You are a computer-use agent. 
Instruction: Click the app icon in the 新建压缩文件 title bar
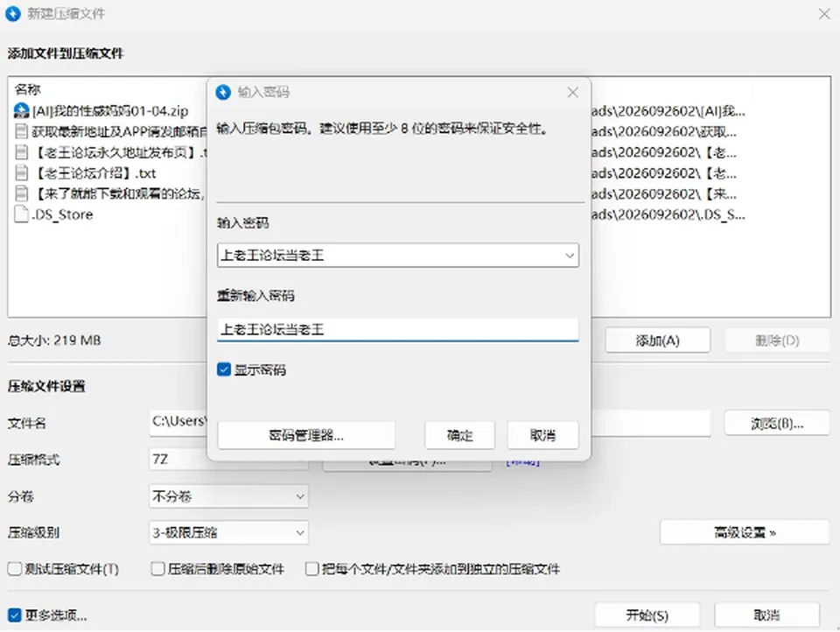pyautogui.click(x=13, y=13)
